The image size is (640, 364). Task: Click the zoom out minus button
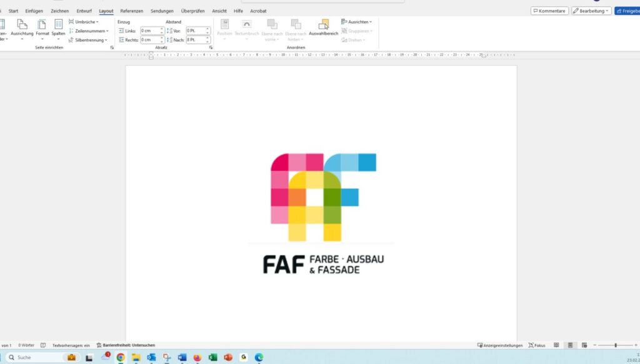595,345
